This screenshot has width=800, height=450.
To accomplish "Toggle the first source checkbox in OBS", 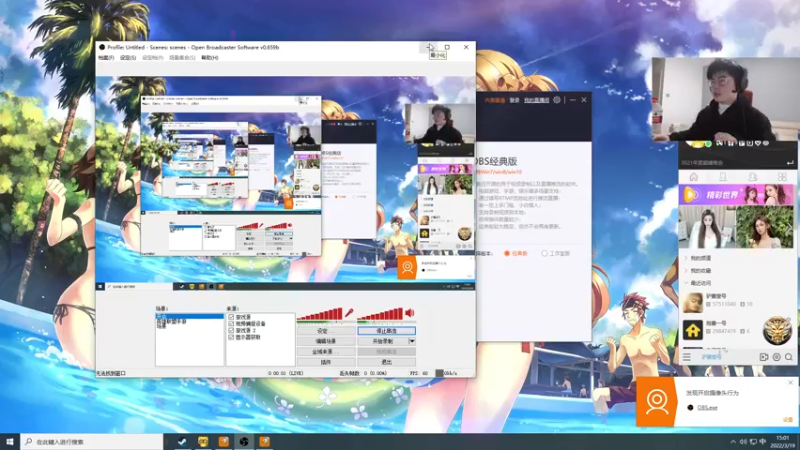I will tap(231, 317).
